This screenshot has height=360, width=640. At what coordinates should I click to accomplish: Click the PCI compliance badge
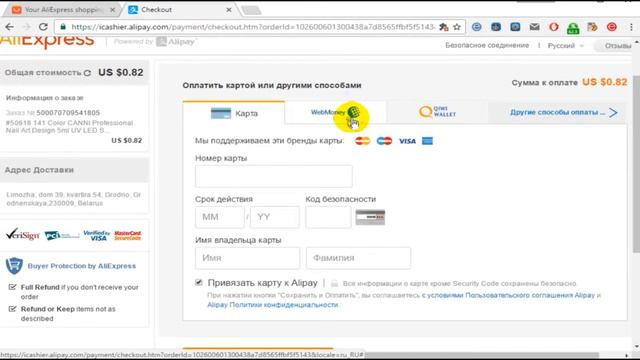tap(62, 236)
